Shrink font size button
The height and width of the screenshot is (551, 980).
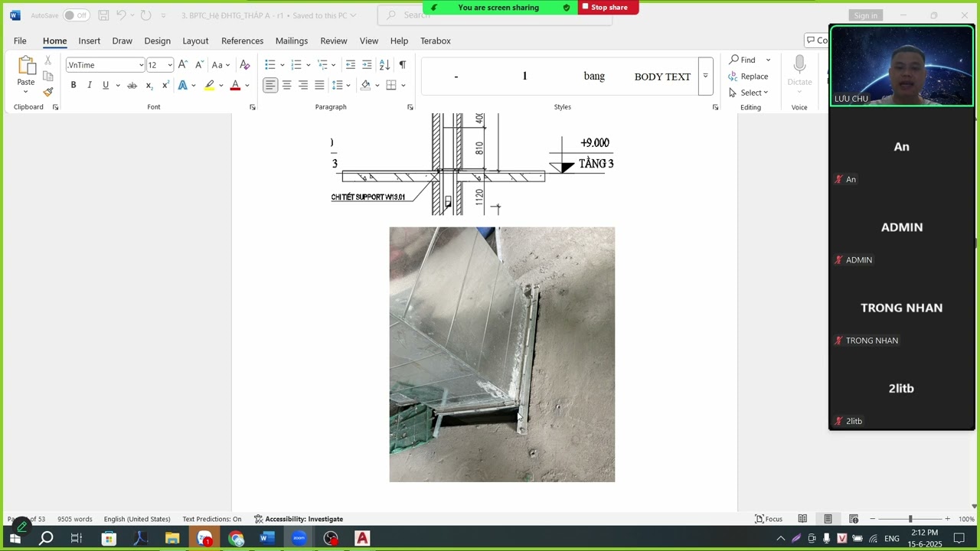[199, 65]
